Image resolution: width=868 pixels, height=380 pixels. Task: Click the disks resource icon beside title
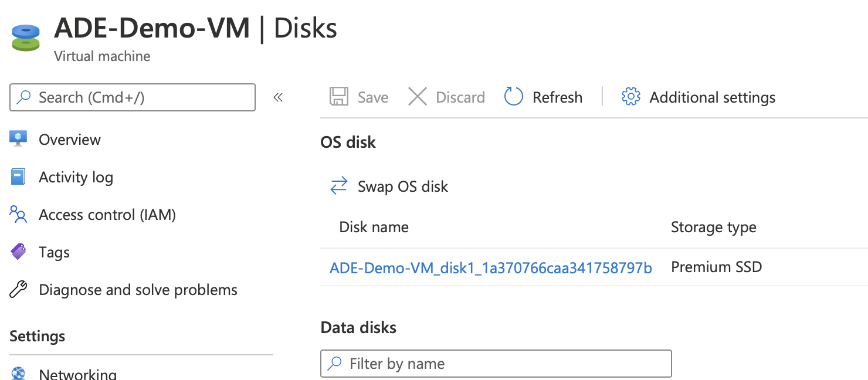point(26,38)
